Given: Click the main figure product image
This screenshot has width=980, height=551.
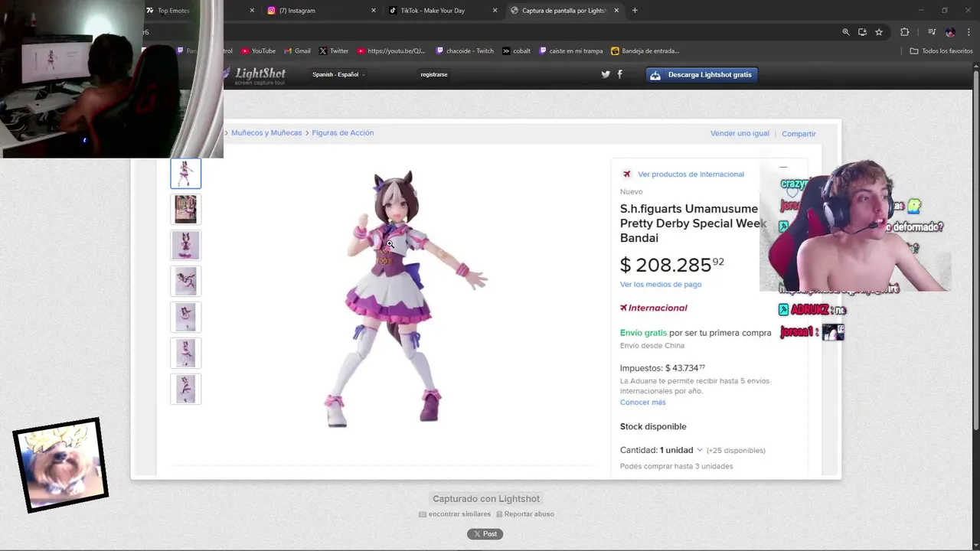Looking at the screenshot, I should (406, 298).
